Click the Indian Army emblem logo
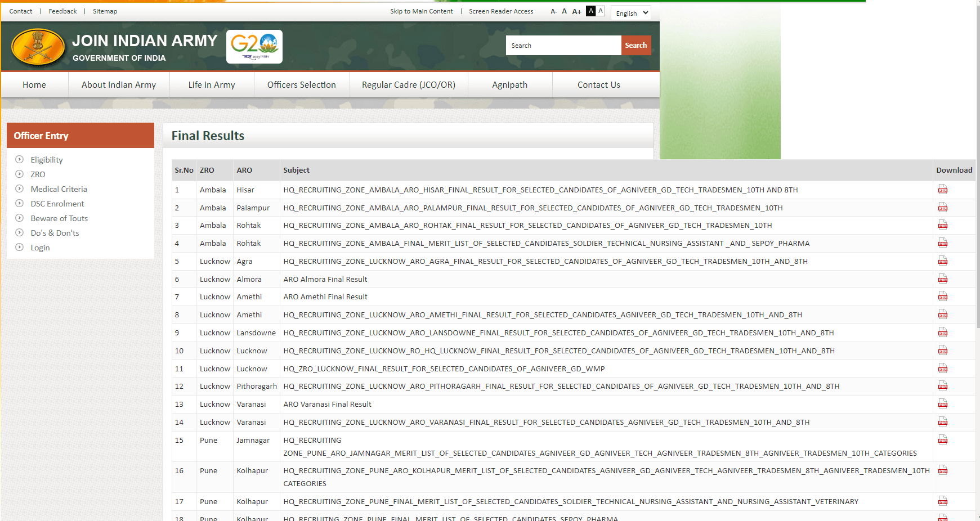The width and height of the screenshot is (980, 521). click(x=38, y=47)
